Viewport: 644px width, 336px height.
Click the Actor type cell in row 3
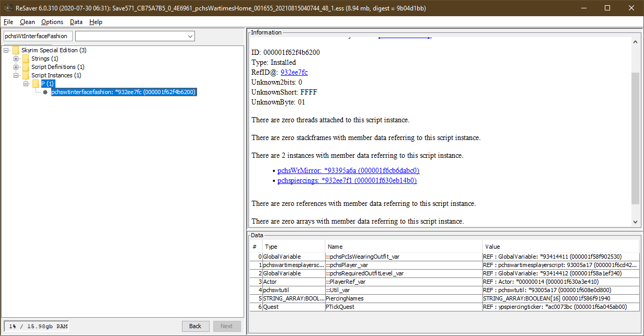(x=293, y=282)
